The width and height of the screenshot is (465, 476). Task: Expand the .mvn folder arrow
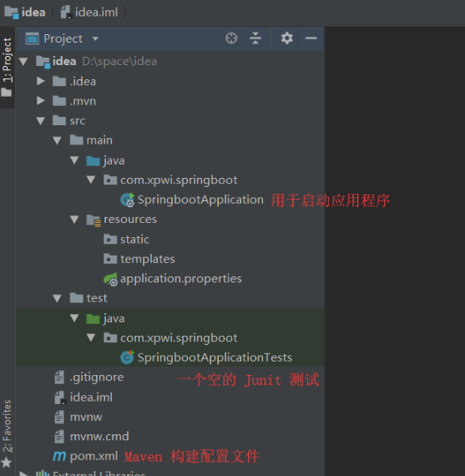click(x=41, y=101)
